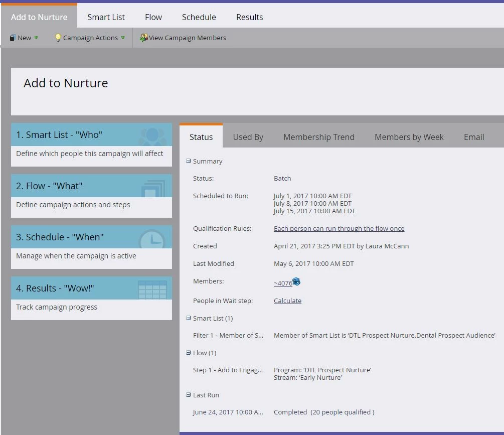Click the Last Modified 'May 6, 2017' value
504x435 pixels.
point(314,263)
